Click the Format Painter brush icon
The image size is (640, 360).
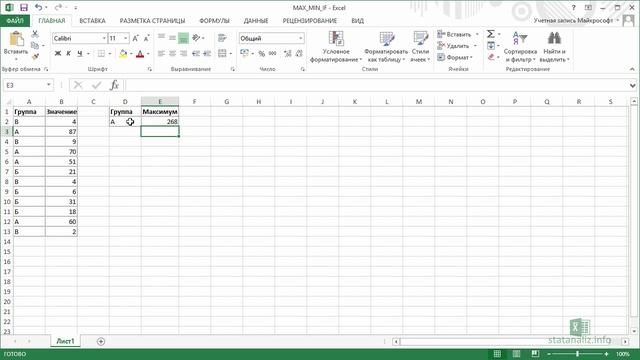pyautogui.click(x=35, y=56)
